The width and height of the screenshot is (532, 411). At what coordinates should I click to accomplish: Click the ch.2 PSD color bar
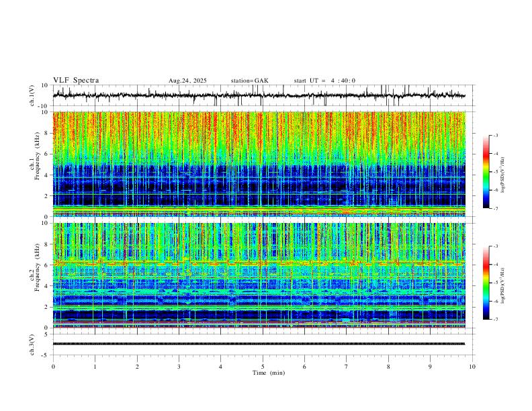[x=486, y=283]
